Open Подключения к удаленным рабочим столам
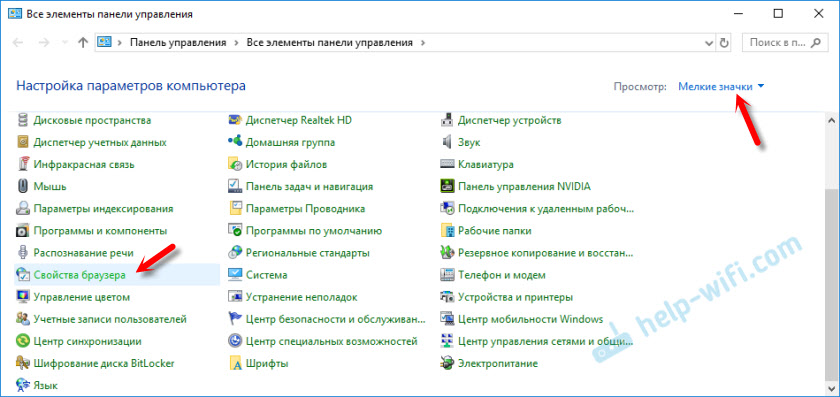840x397 pixels. coord(546,208)
